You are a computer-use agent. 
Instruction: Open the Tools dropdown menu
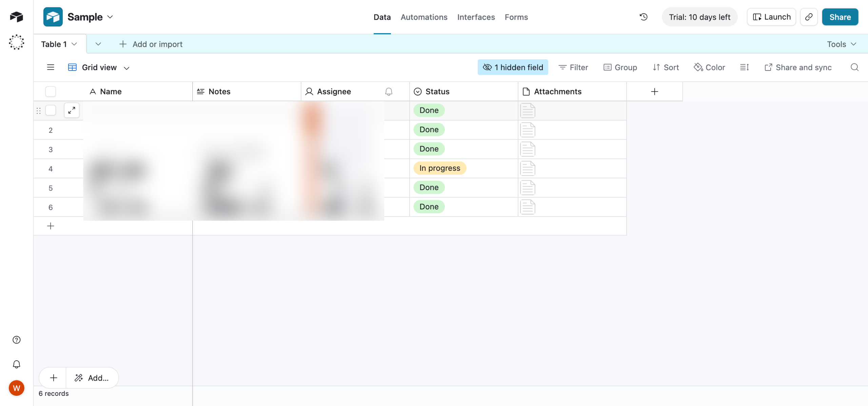coord(842,44)
